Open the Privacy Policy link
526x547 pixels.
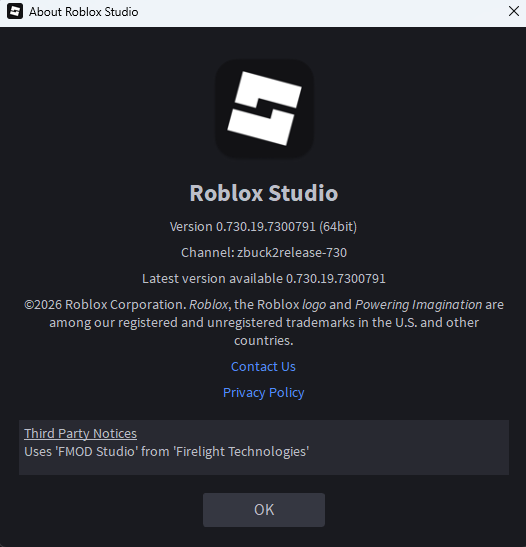pyautogui.click(x=263, y=392)
